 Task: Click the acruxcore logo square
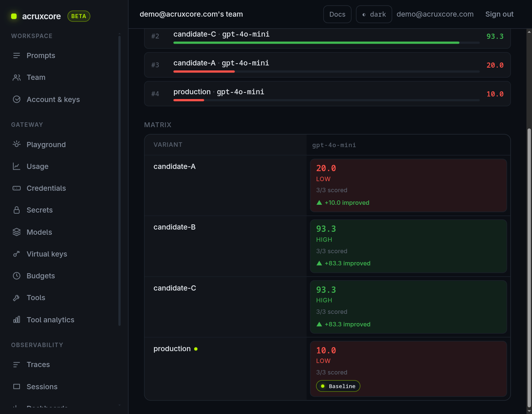point(14,16)
